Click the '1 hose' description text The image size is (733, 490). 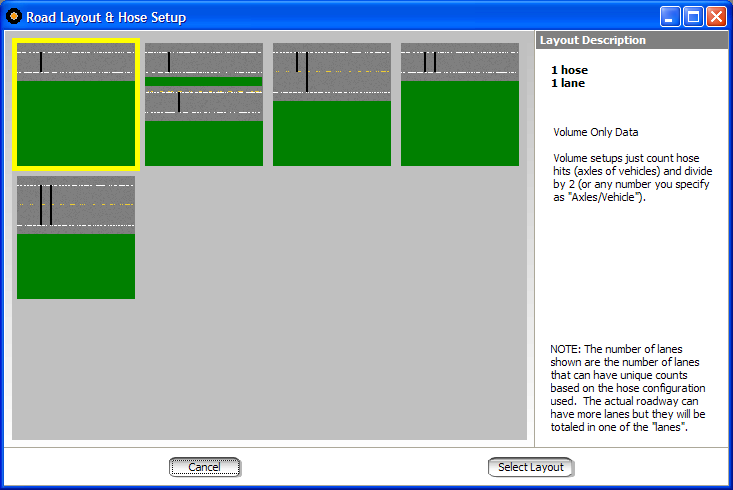tap(569, 70)
